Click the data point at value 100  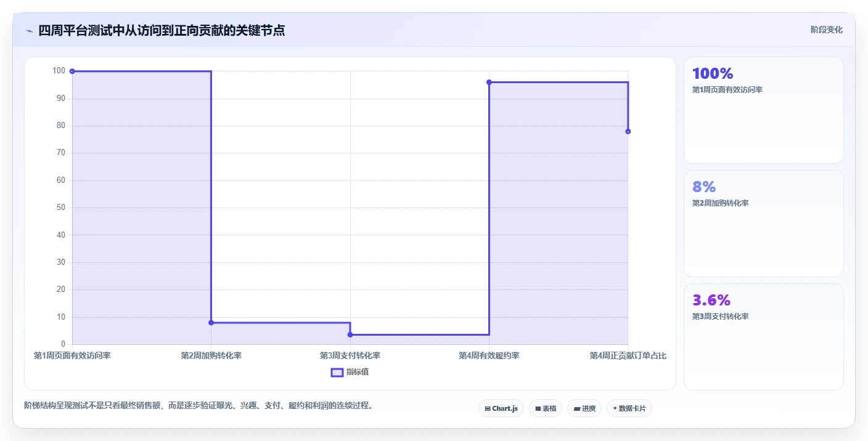coord(72,71)
